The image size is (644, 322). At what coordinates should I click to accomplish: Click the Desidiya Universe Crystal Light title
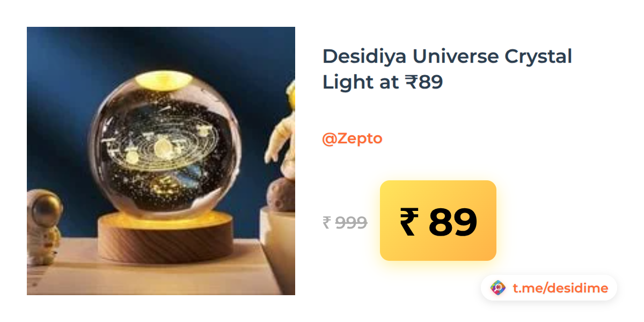447,69
